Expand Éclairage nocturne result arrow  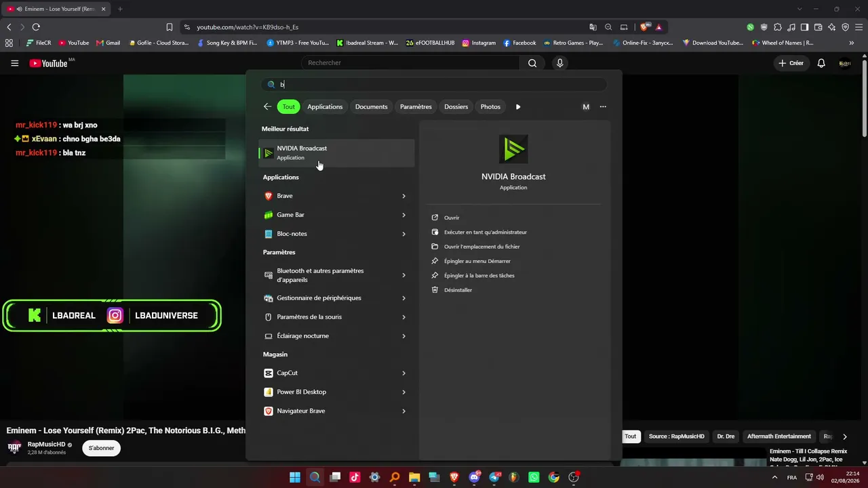pyautogui.click(x=403, y=336)
